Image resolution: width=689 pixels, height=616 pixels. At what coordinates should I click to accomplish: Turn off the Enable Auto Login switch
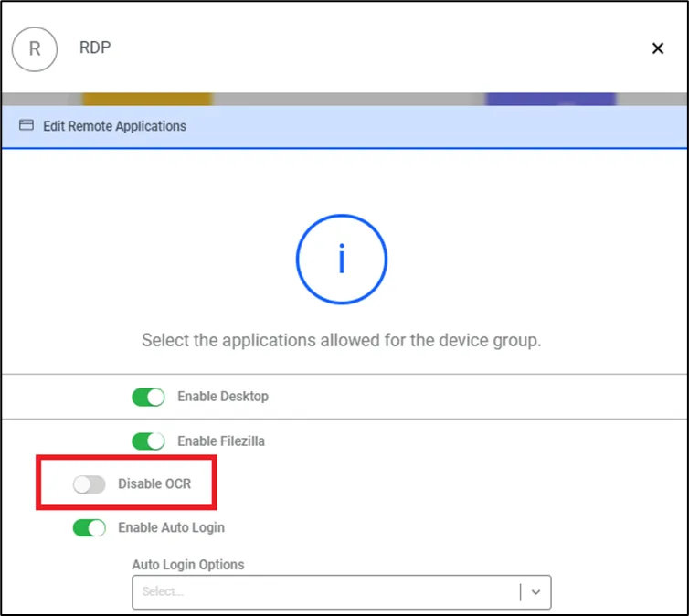click(x=90, y=527)
